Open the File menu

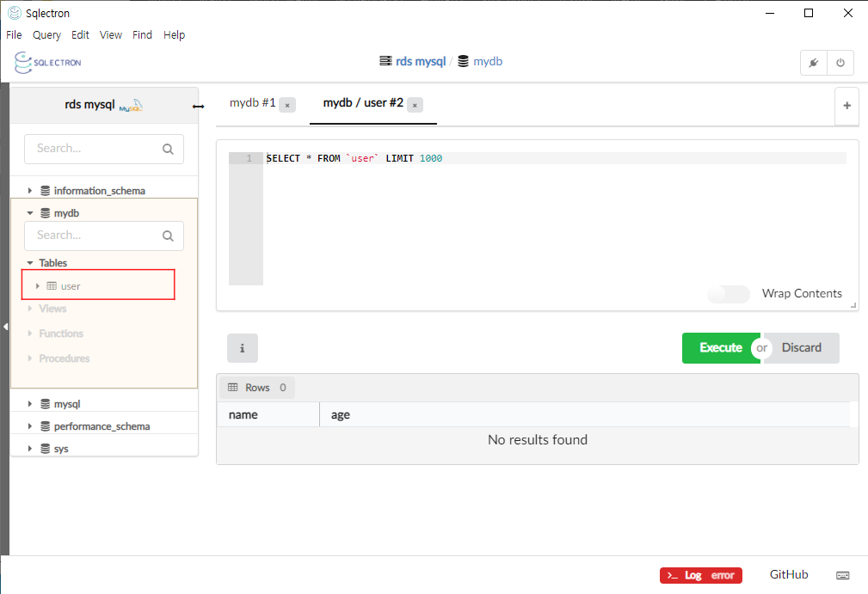tap(14, 35)
